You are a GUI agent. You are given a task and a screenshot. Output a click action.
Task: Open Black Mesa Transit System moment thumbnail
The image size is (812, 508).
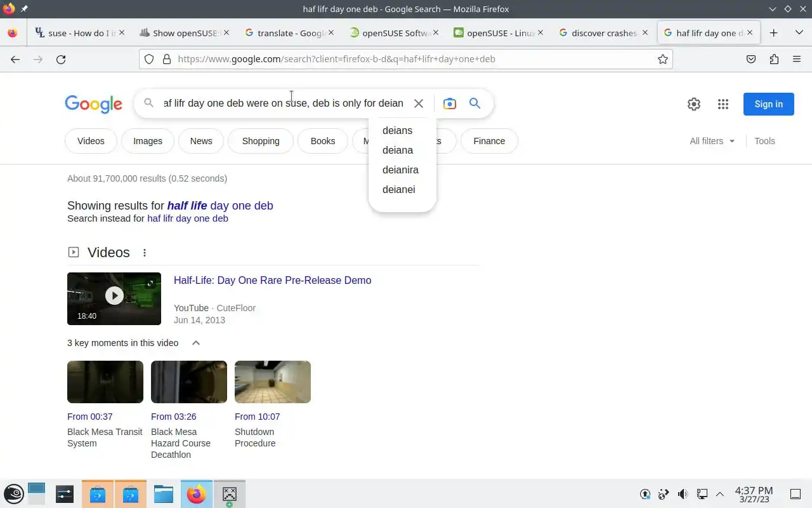click(105, 382)
